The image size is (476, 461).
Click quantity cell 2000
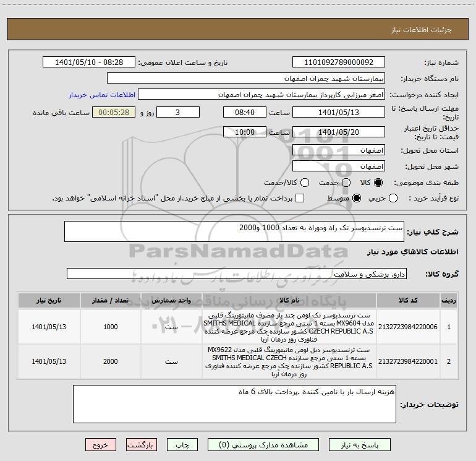tap(111, 361)
